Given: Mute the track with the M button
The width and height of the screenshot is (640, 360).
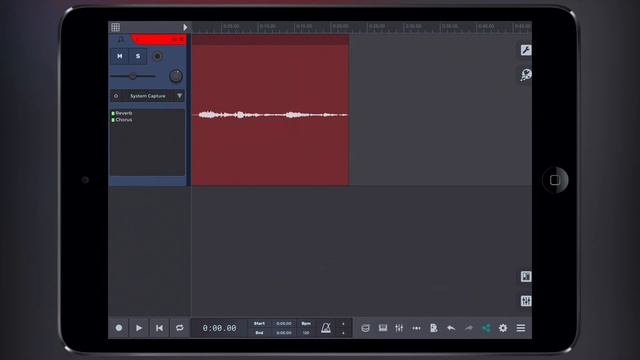Looking at the screenshot, I should click(120, 56).
